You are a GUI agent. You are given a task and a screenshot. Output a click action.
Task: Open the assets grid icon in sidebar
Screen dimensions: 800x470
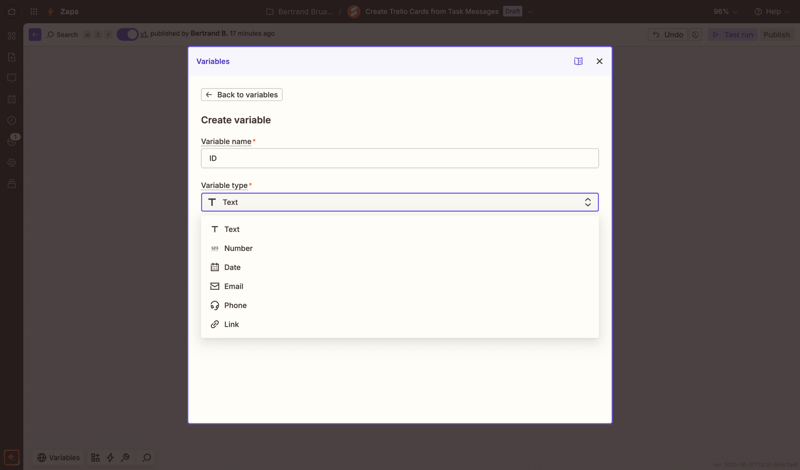(11, 36)
